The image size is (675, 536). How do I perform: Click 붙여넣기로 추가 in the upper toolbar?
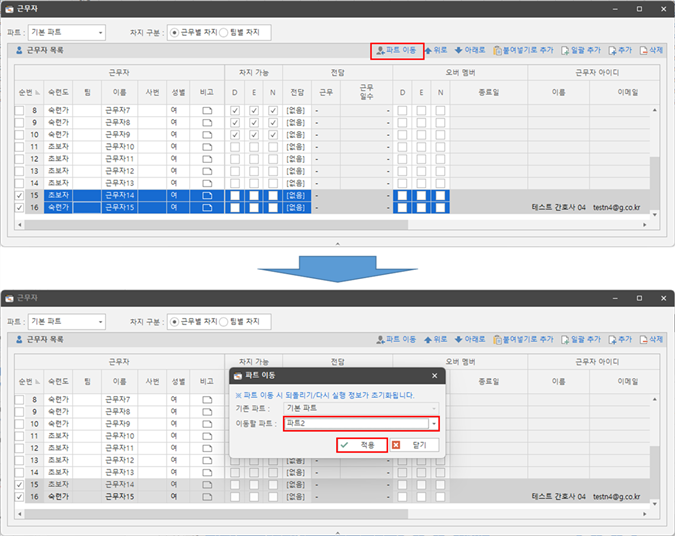point(524,49)
